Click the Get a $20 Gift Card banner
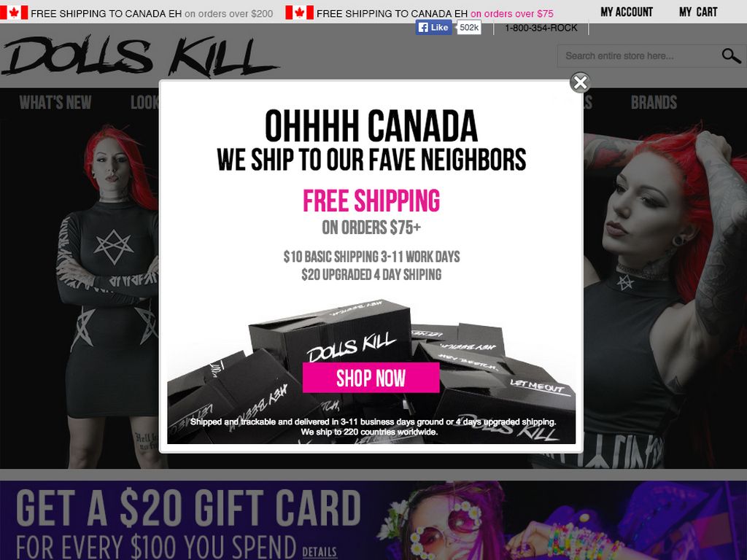The height and width of the screenshot is (560, 747). point(373,520)
